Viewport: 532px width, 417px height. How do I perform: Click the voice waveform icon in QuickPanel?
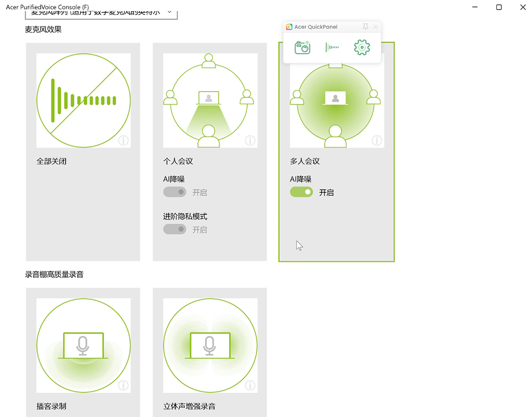(332, 47)
